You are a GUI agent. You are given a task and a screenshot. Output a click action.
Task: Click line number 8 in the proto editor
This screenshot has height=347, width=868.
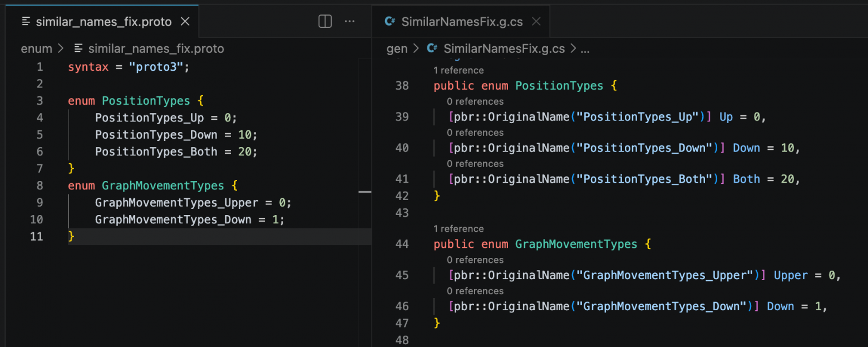click(x=40, y=185)
